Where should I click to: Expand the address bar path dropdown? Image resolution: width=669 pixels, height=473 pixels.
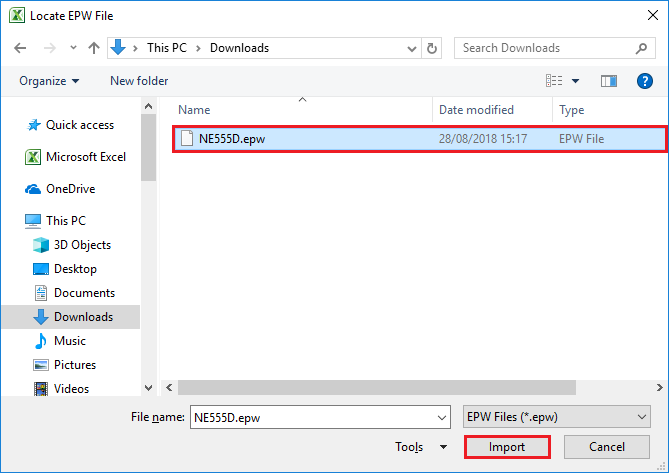point(412,48)
